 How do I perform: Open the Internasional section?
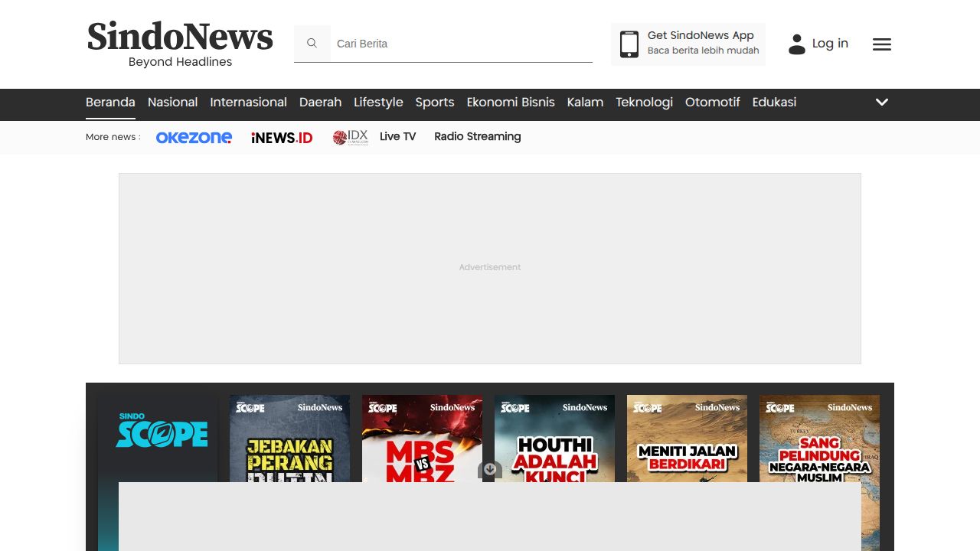pos(248,103)
